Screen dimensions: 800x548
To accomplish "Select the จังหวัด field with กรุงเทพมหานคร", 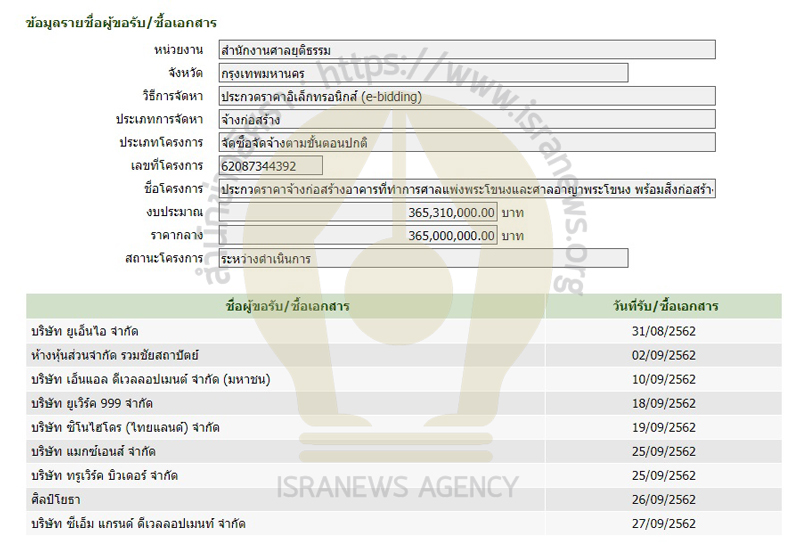I will [x=423, y=73].
